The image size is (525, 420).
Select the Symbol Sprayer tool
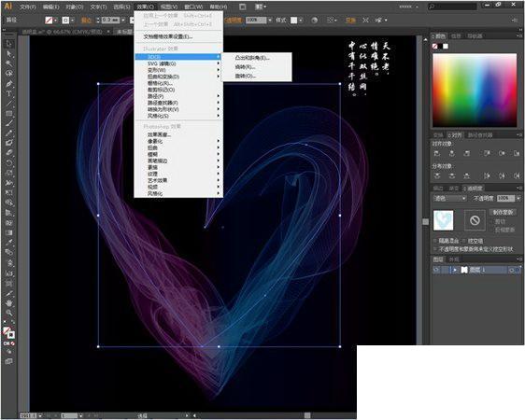click(x=8, y=263)
